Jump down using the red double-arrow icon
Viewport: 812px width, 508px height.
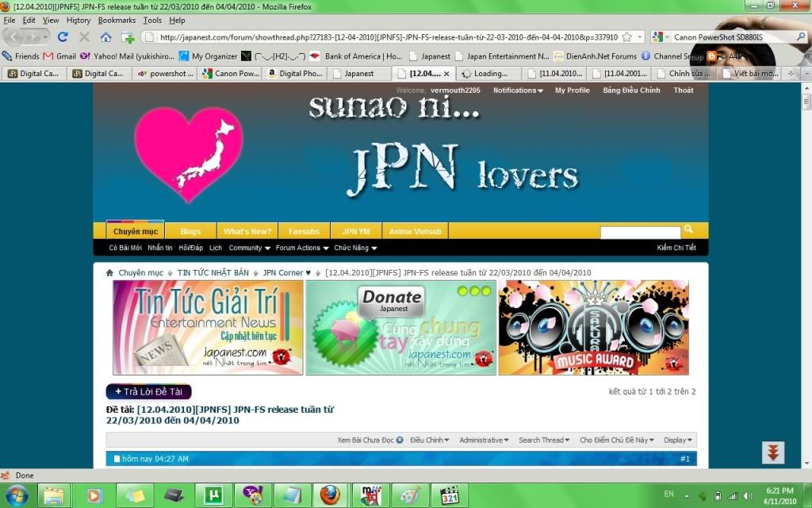[773, 452]
